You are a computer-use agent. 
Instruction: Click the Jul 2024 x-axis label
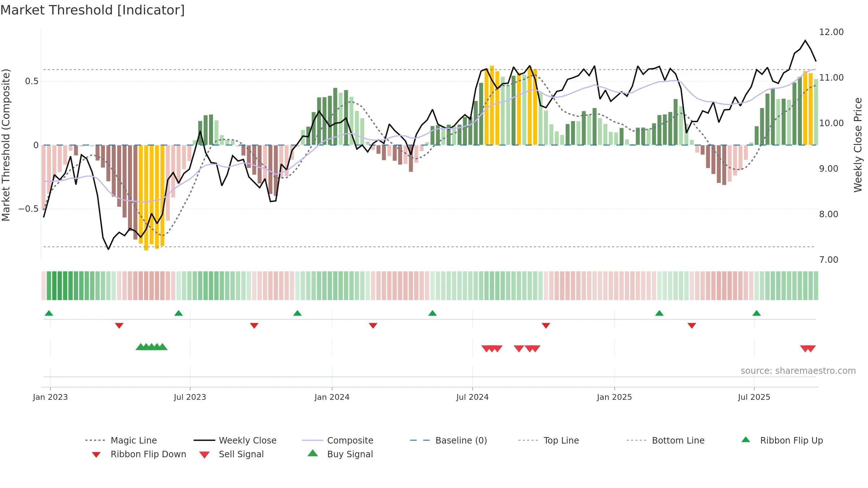pyautogui.click(x=472, y=397)
